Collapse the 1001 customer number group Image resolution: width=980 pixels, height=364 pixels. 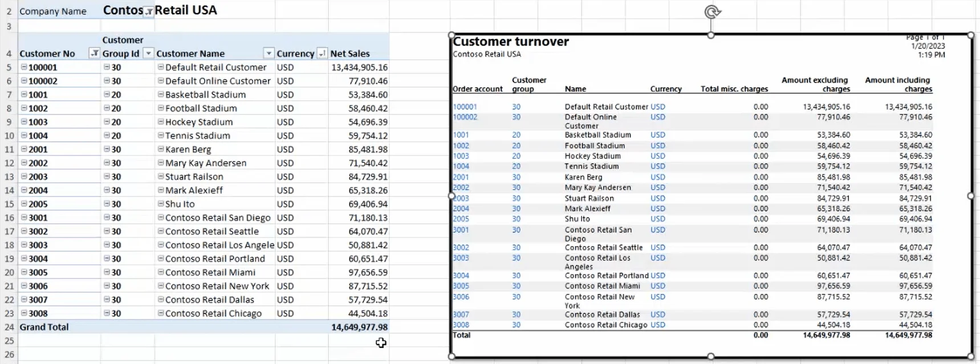click(24, 94)
